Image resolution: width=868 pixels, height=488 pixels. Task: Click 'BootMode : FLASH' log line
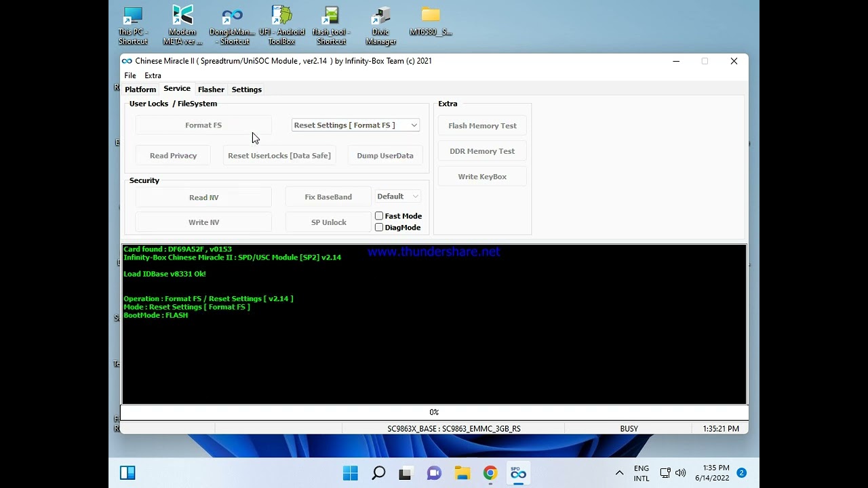click(156, 315)
